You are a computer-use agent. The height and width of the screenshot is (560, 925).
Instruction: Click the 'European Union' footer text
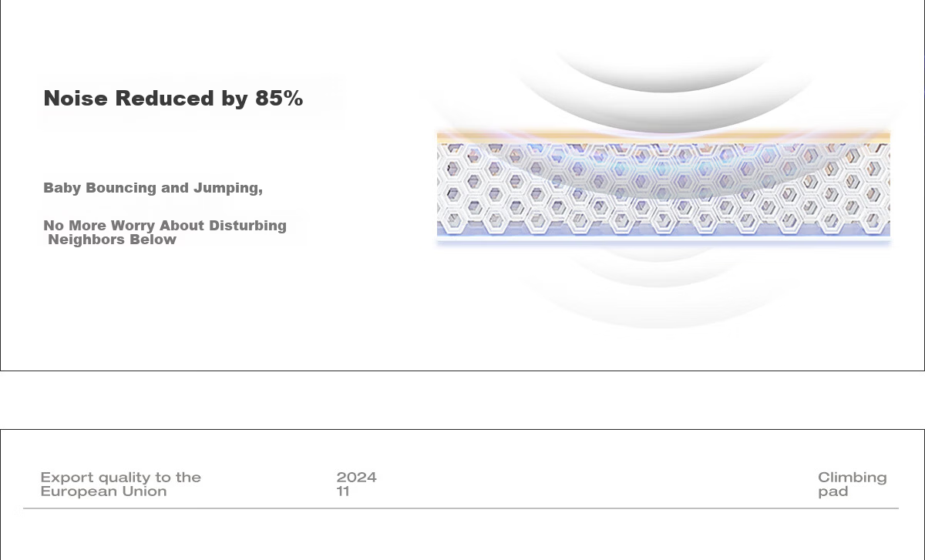click(103, 491)
